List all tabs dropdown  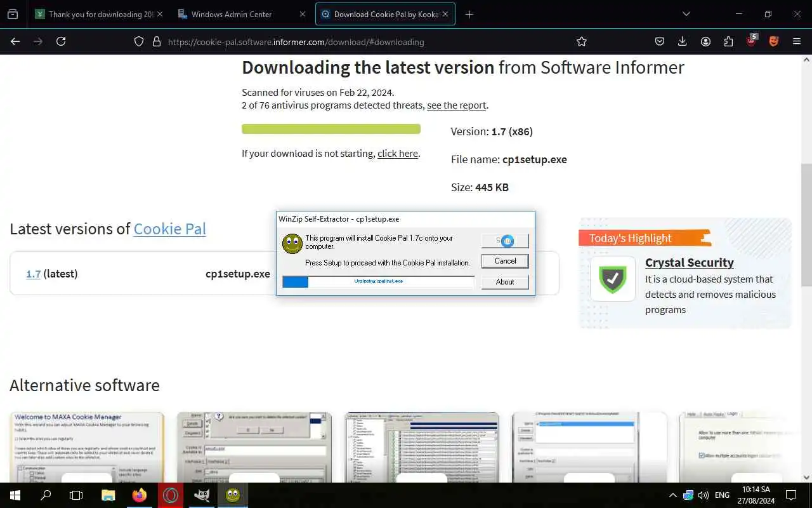tap(686, 14)
